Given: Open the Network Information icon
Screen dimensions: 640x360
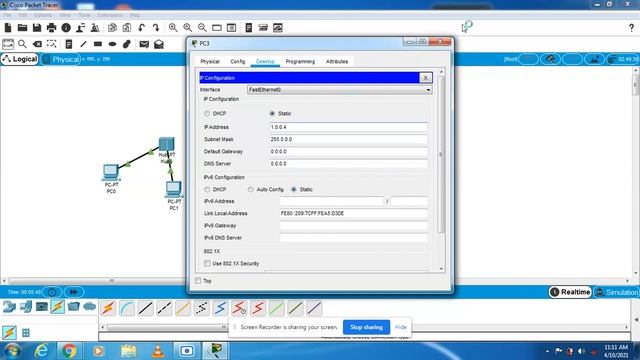Looking at the screenshot, I should pyautogui.click(x=66, y=28).
